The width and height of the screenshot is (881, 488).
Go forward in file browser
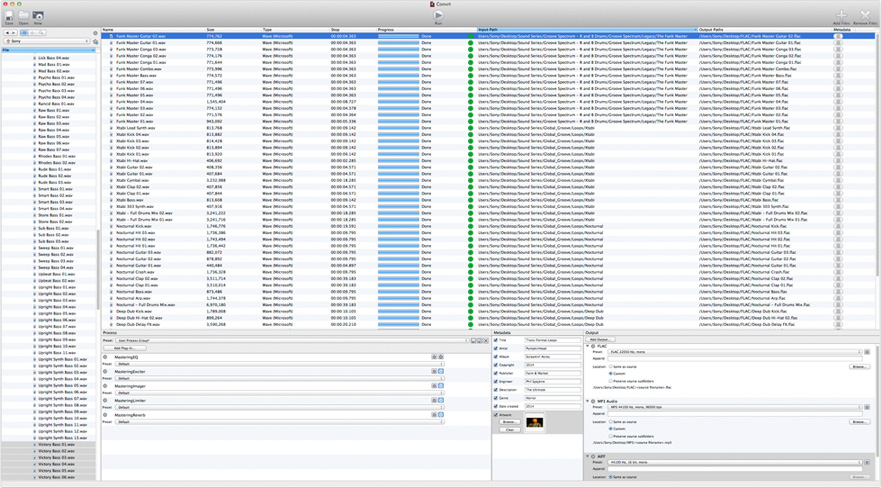14,33
